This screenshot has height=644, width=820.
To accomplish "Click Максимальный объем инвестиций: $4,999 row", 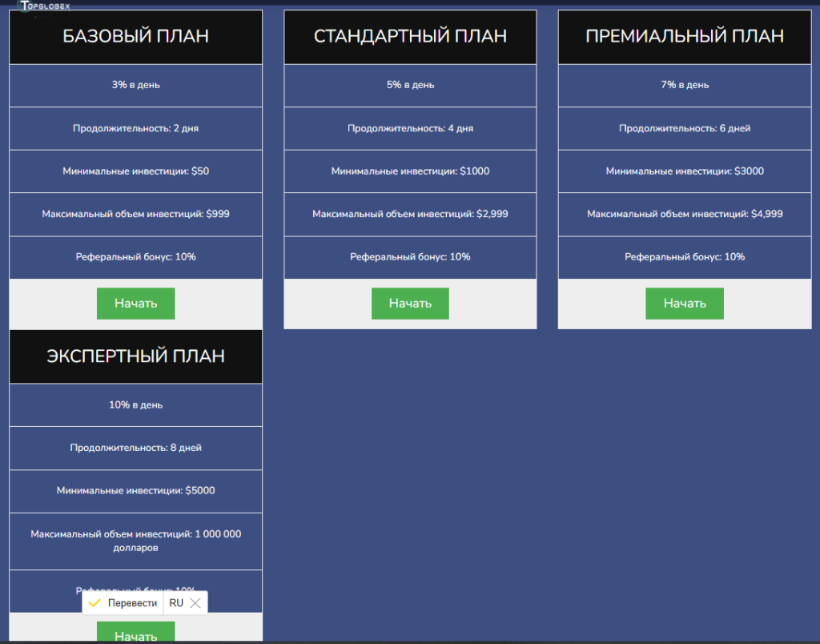I will pyautogui.click(x=685, y=215).
